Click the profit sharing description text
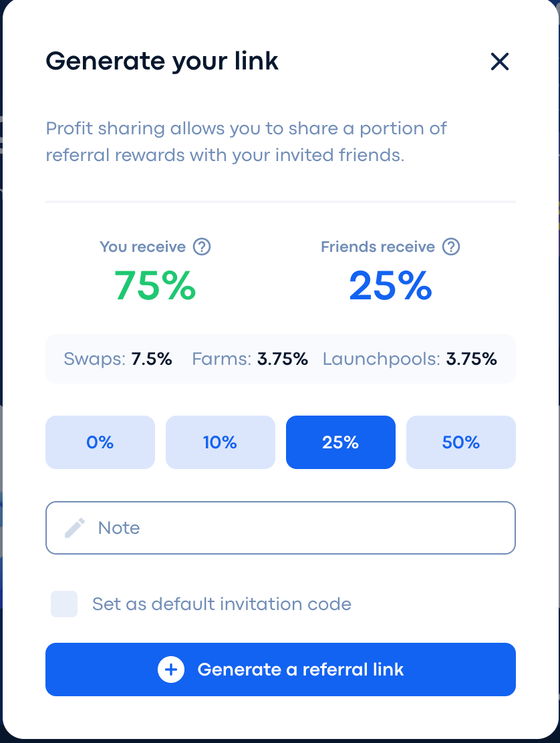Screen dimensions: 560x743 (246, 142)
